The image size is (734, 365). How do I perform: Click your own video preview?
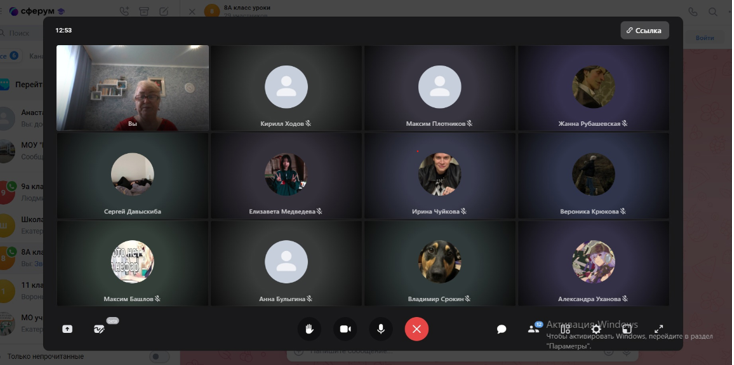coord(132,88)
